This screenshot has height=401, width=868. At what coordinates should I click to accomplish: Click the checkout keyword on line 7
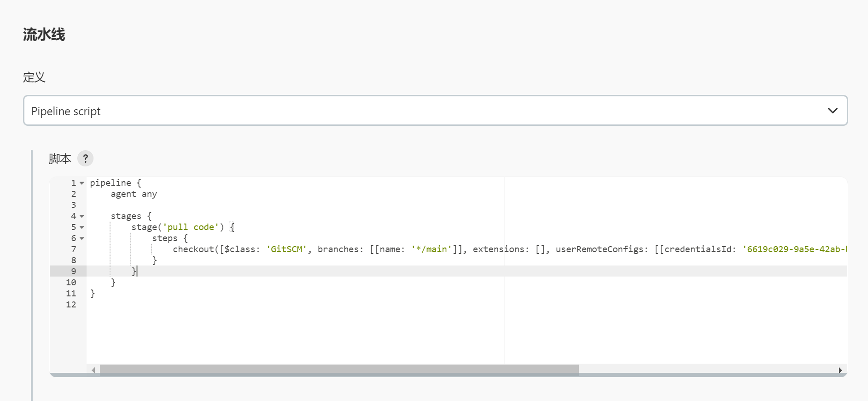click(193, 249)
